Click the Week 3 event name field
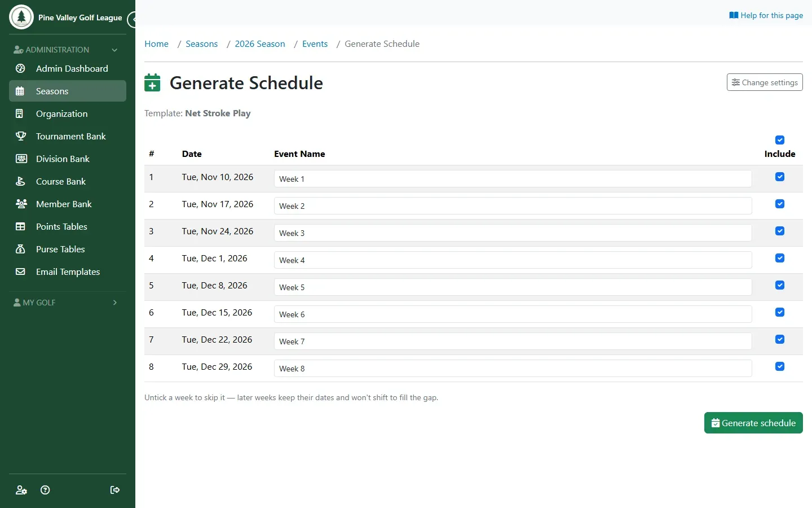The height and width of the screenshot is (508, 812). click(x=513, y=233)
